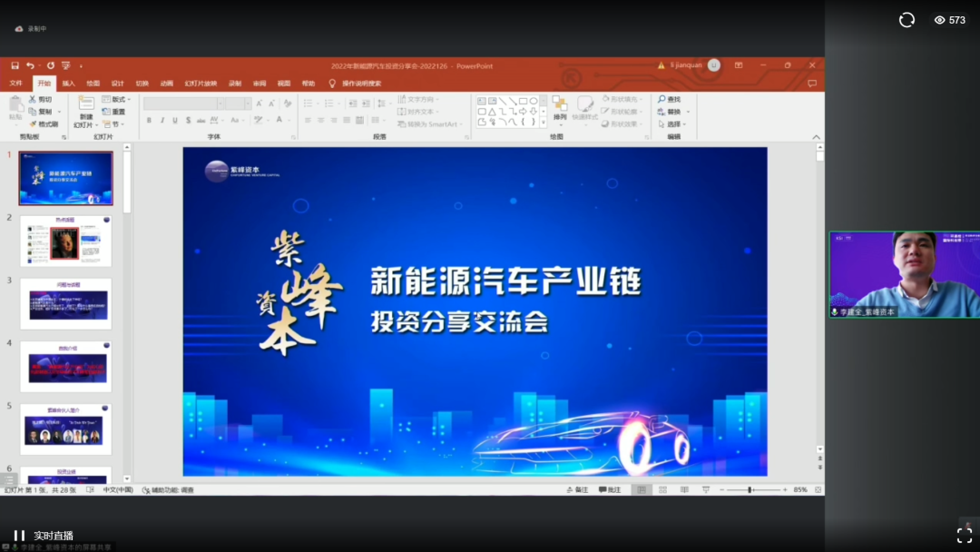
Task: Click the slideshow view icon in status bar
Action: click(x=706, y=490)
